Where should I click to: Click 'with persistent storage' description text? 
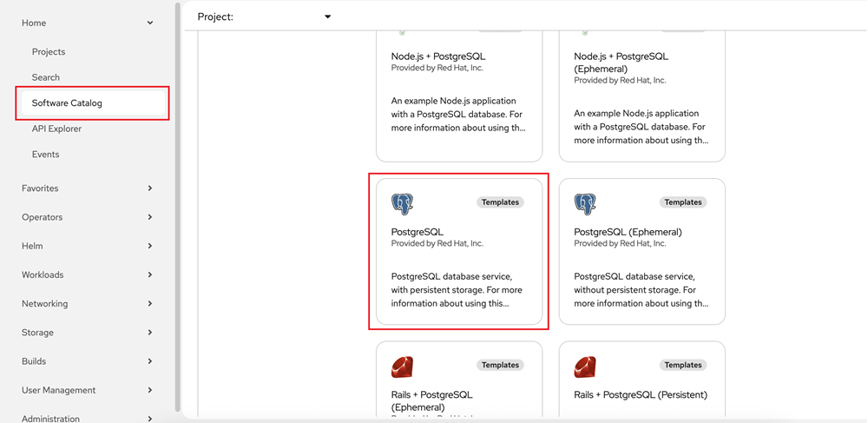click(436, 289)
